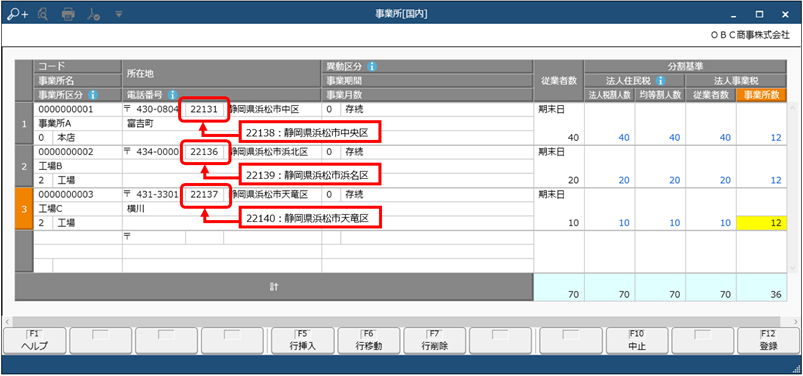
Task: Click the vertical scrollbar down arrow
Action: click(792, 268)
